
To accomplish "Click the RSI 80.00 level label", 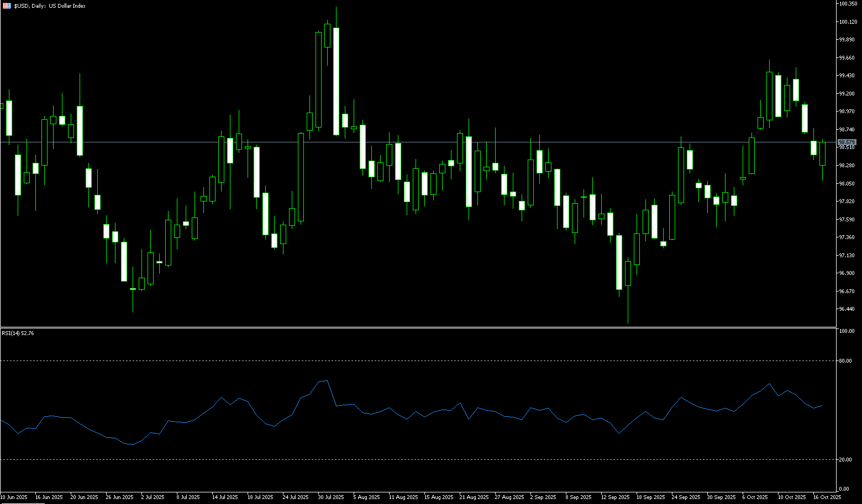I will 845,361.
